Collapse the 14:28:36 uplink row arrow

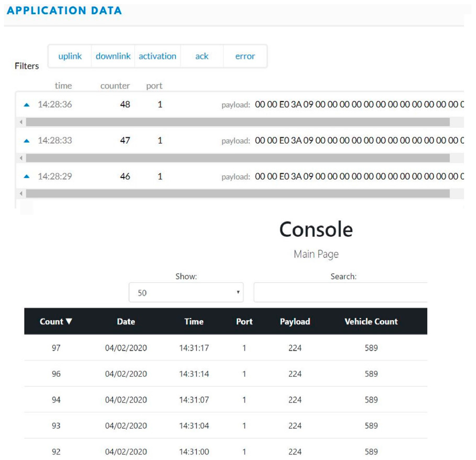pyautogui.click(x=27, y=105)
